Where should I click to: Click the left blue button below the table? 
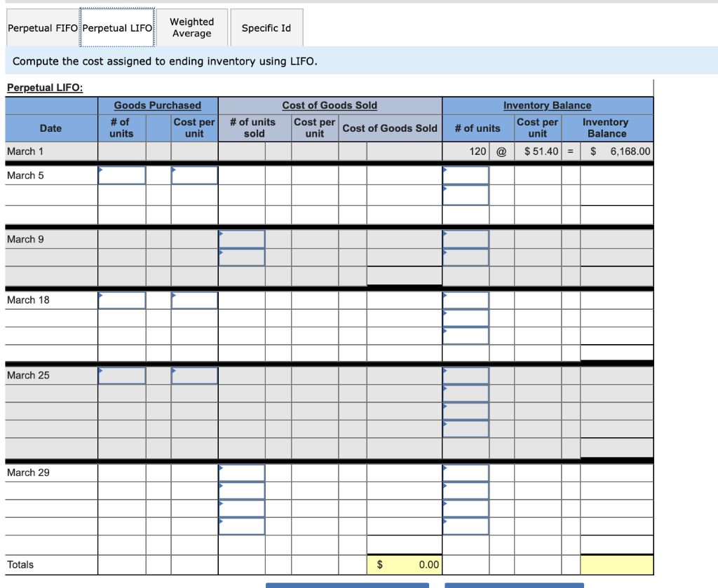(348, 585)
